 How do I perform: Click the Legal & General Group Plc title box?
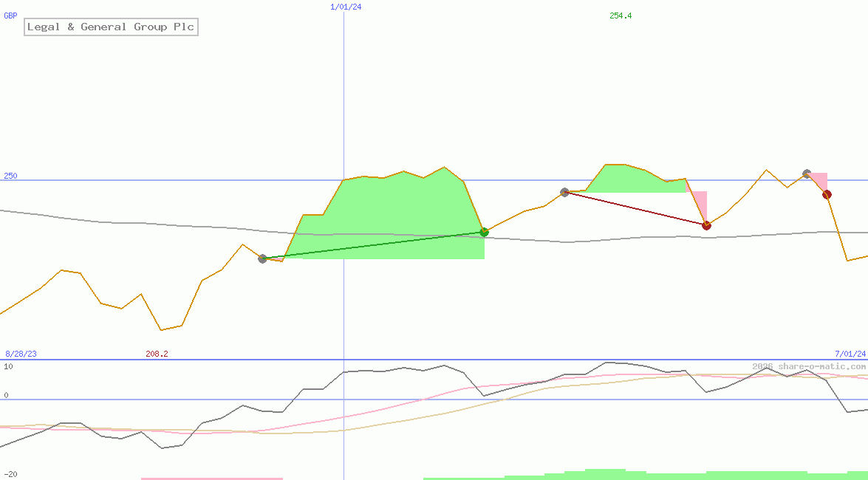coord(111,27)
